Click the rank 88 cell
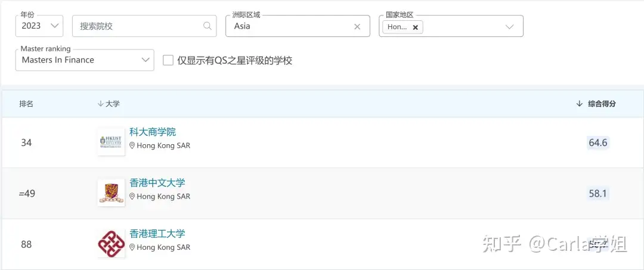644x270 pixels. [26, 244]
